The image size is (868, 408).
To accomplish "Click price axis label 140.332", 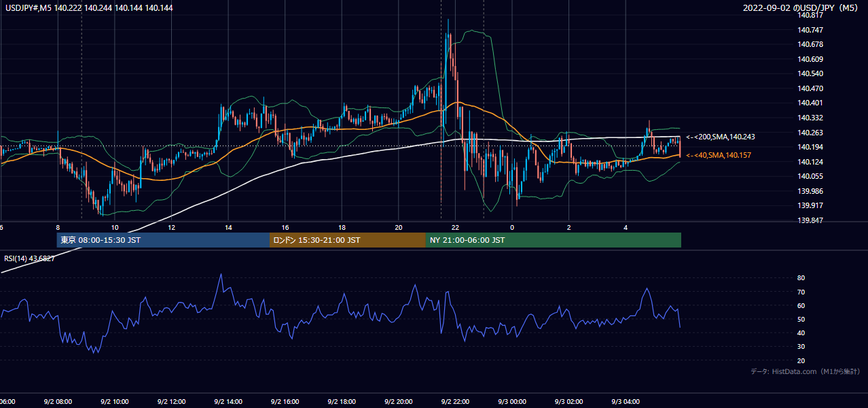I will point(811,118).
